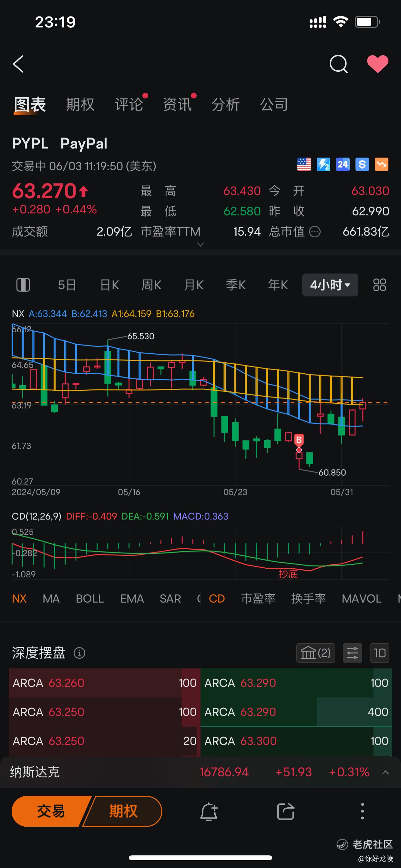This screenshot has height=868, width=401.
Task: Tap the NX indicator values legend
Action: 103,314
